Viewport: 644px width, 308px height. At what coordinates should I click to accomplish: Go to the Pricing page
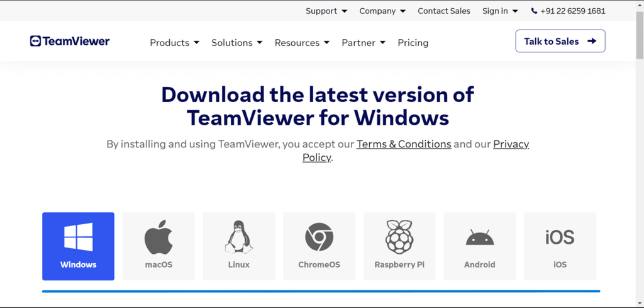coord(413,43)
